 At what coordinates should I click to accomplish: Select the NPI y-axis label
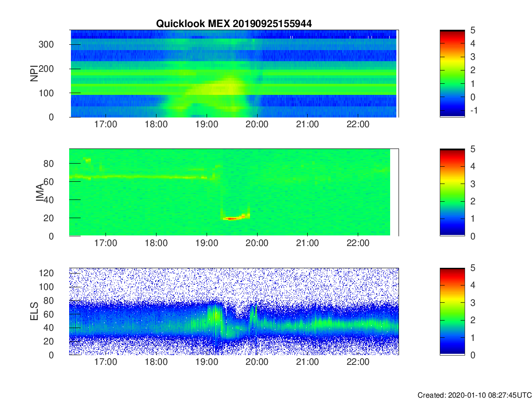(35, 74)
